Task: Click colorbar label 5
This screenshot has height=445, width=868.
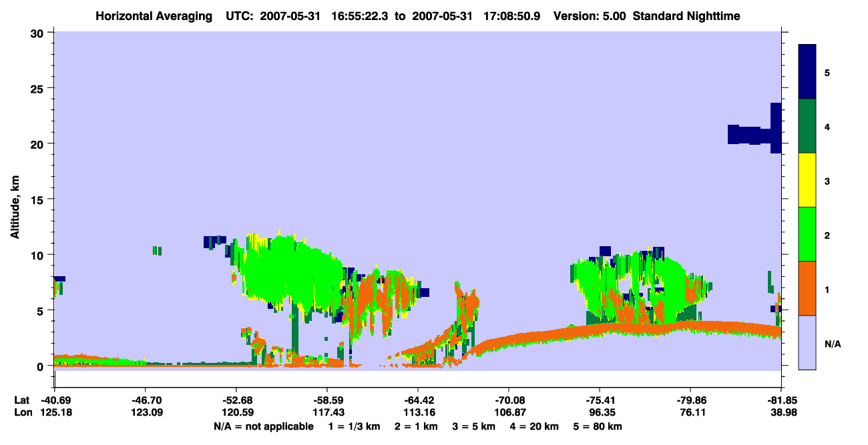Action: click(827, 72)
